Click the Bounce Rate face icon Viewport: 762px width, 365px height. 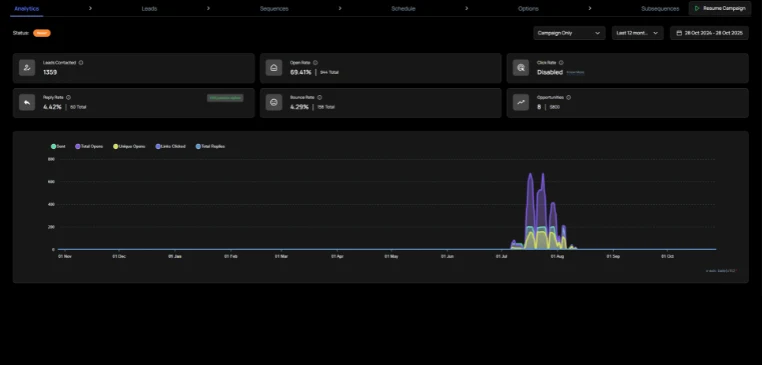(x=274, y=103)
